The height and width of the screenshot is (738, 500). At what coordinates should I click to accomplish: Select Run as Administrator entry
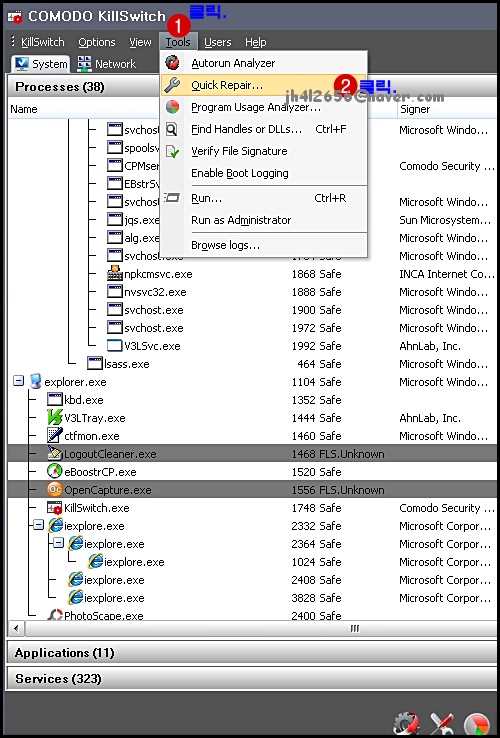[x=264, y=220]
